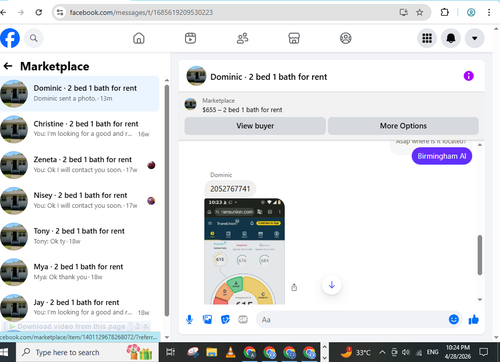Image resolution: width=500 pixels, height=362 pixels.
Task: Show hidden system tray icons
Action: click(x=382, y=352)
